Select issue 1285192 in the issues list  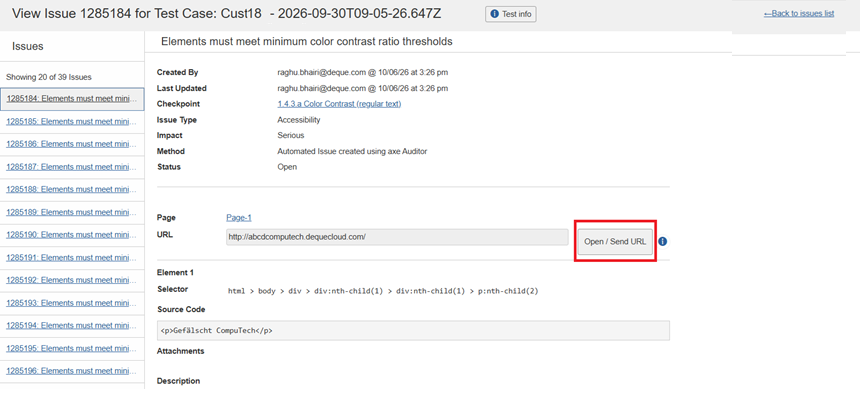(72, 280)
